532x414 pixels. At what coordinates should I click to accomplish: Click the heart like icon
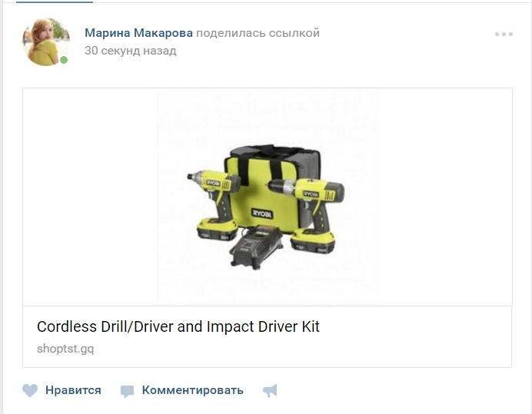[30, 390]
